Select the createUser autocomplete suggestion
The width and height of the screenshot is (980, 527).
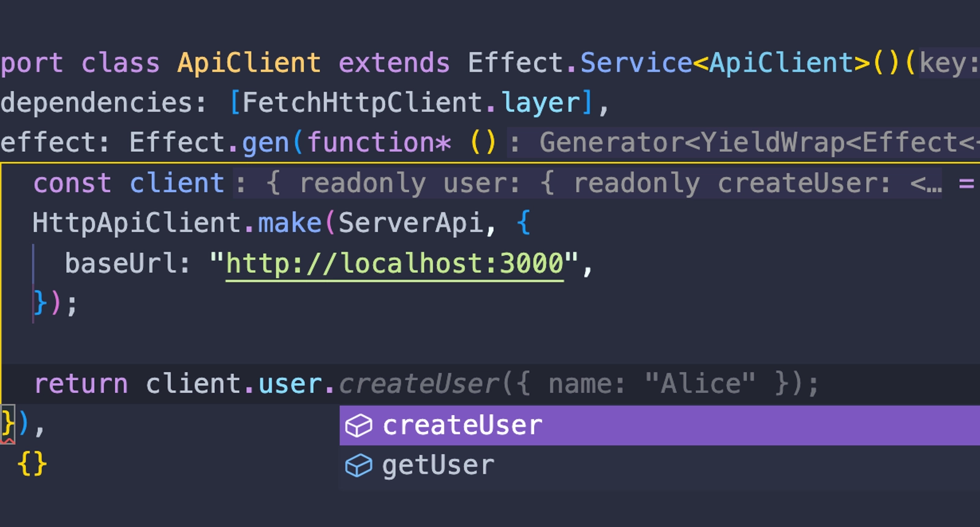[462, 425]
